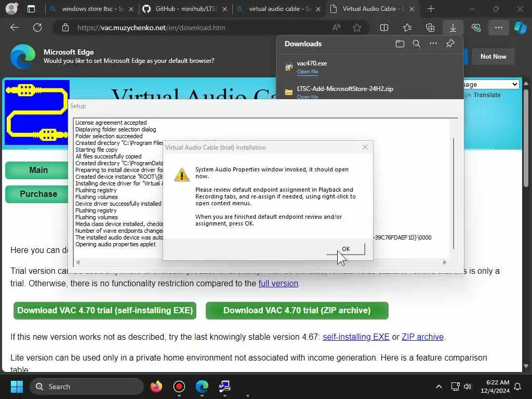Add this page to favorites star
The image size is (532, 399).
click(356, 28)
